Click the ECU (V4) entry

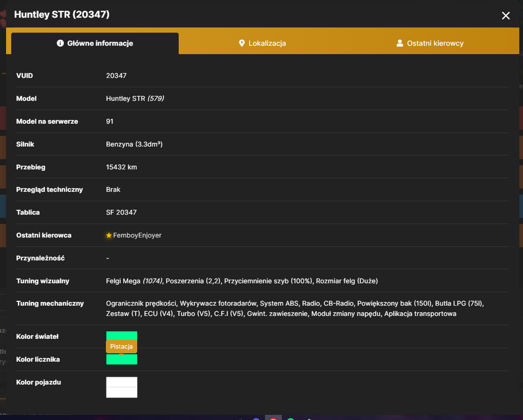pyautogui.click(x=158, y=314)
